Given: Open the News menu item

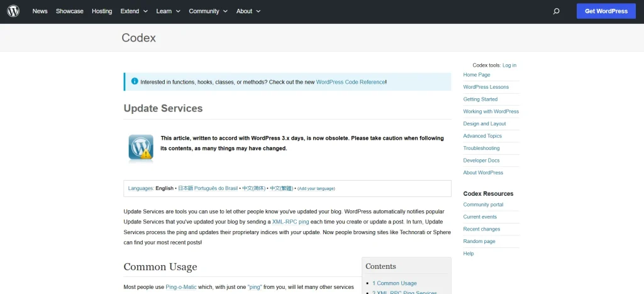Looking at the screenshot, I should [40, 11].
